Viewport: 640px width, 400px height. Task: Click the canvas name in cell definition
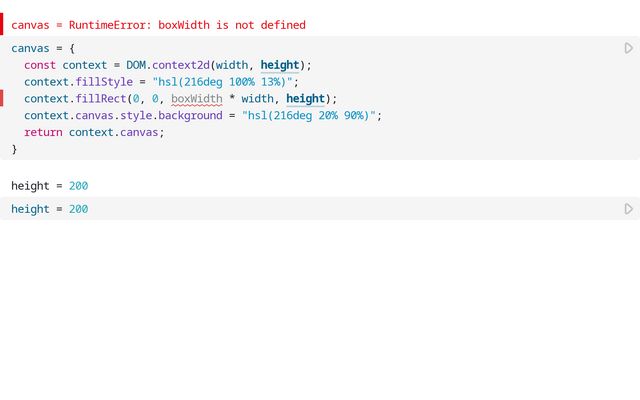click(30, 49)
